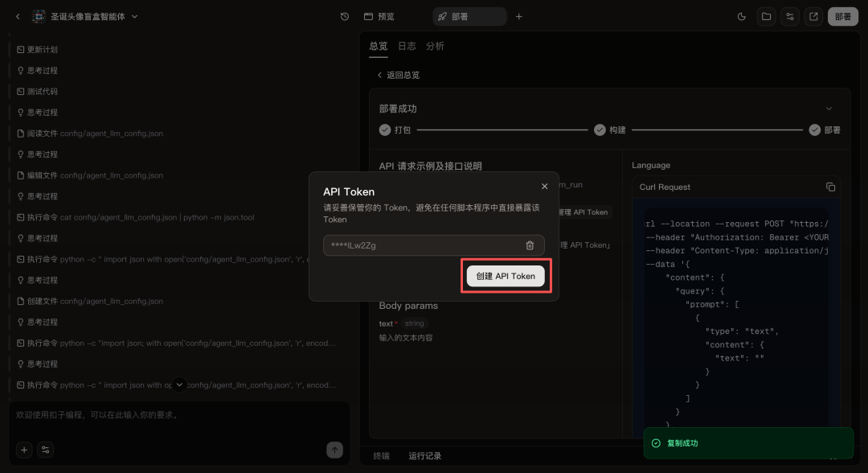Image resolution: width=868 pixels, height=473 pixels.
Task: Click the 创建 API Token button
Action: pyautogui.click(x=506, y=276)
